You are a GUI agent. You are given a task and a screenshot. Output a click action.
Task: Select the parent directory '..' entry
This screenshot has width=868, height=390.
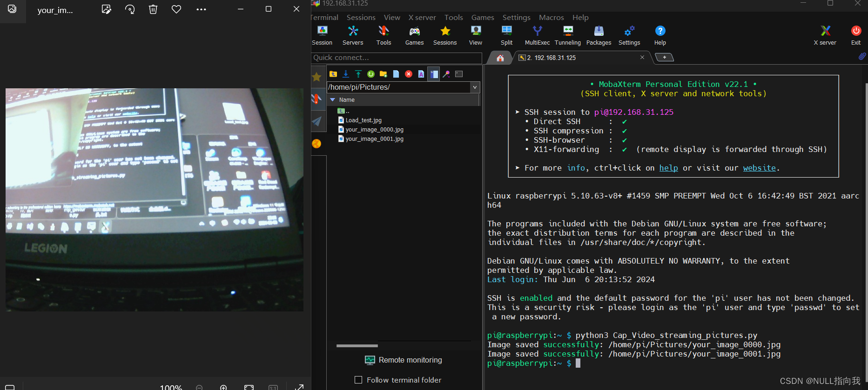pyautogui.click(x=343, y=111)
